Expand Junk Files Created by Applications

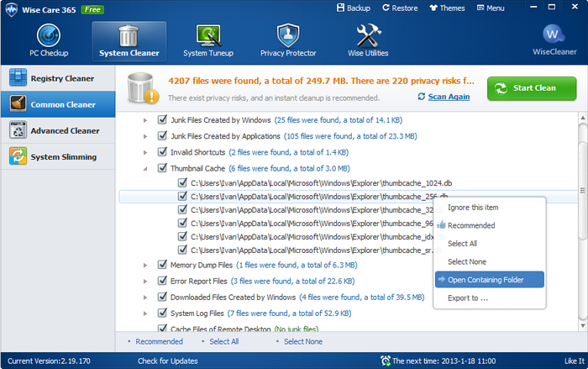pos(145,136)
